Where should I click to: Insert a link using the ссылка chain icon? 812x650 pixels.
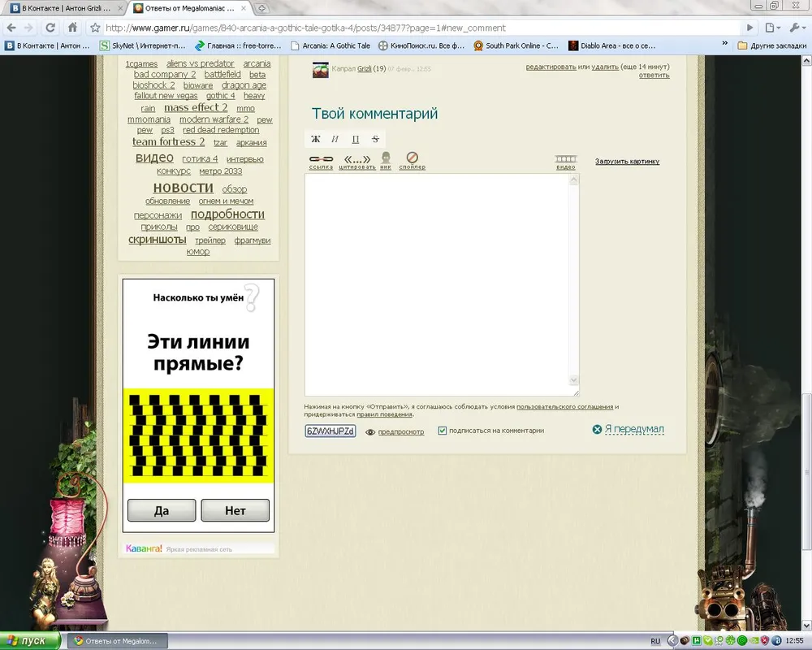pyautogui.click(x=321, y=159)
